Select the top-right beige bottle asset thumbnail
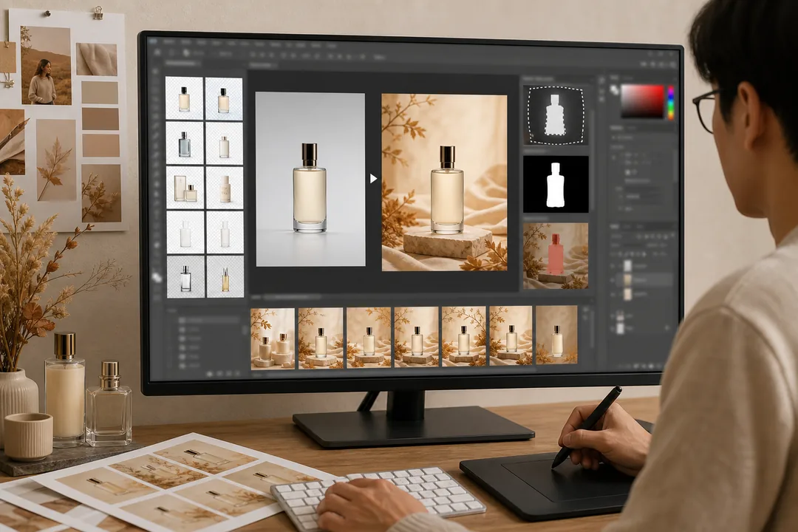Viewport: 798px width, 532px height. (224, 99)
